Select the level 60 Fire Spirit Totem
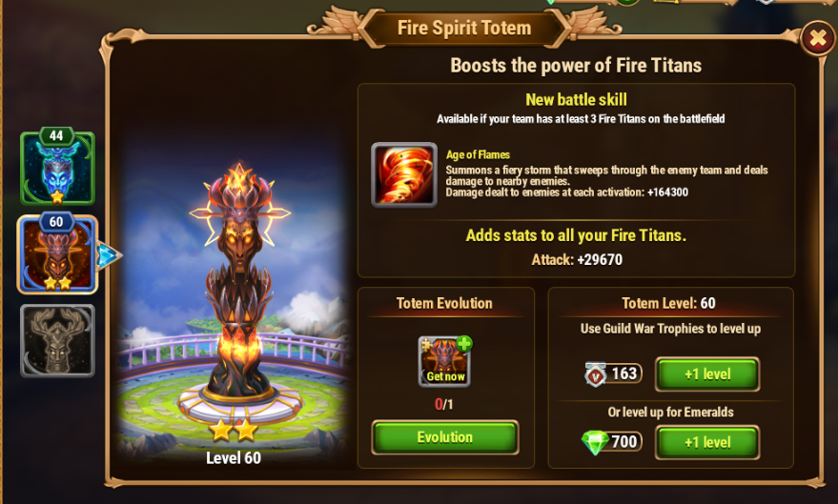This screenshot has width=838, height=504. point(57,254)
